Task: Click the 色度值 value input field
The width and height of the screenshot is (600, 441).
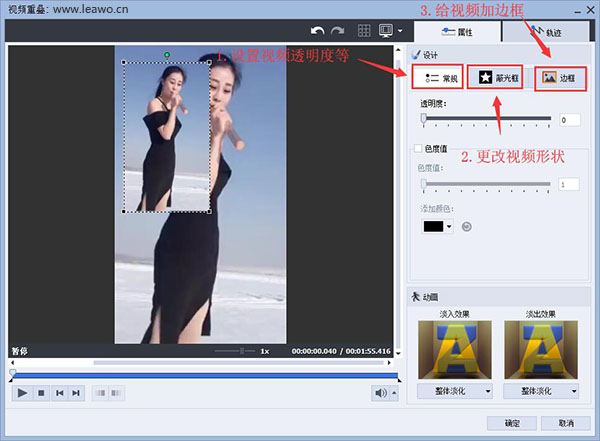Action: pyautogui.click(x=569, y=185)
